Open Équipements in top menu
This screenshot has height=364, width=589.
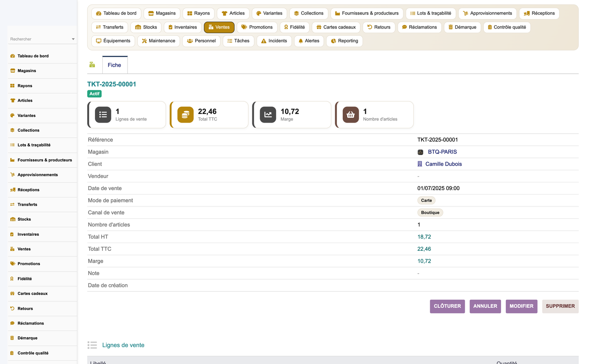tap(113, 41)
